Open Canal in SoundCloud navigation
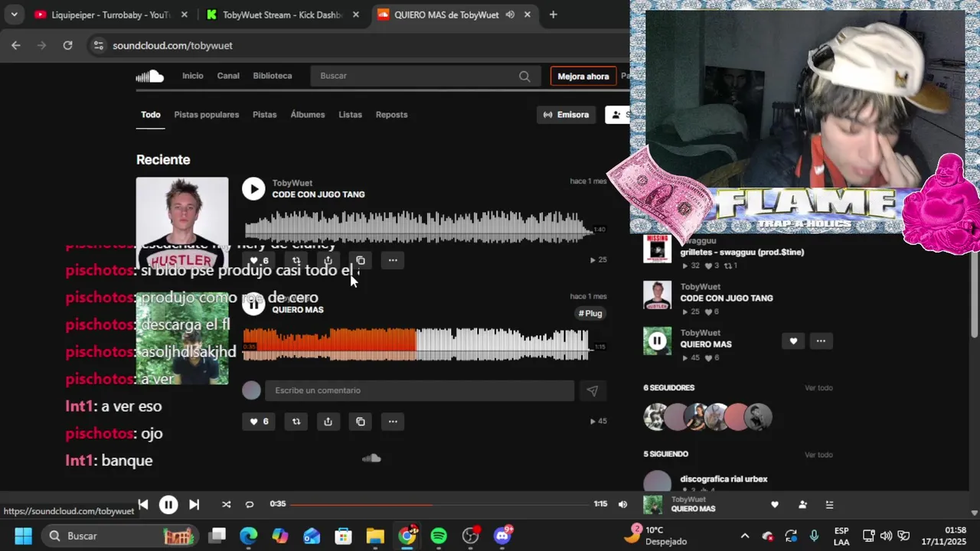Screen dimensions: 980x551 click(x=228, y=76)
